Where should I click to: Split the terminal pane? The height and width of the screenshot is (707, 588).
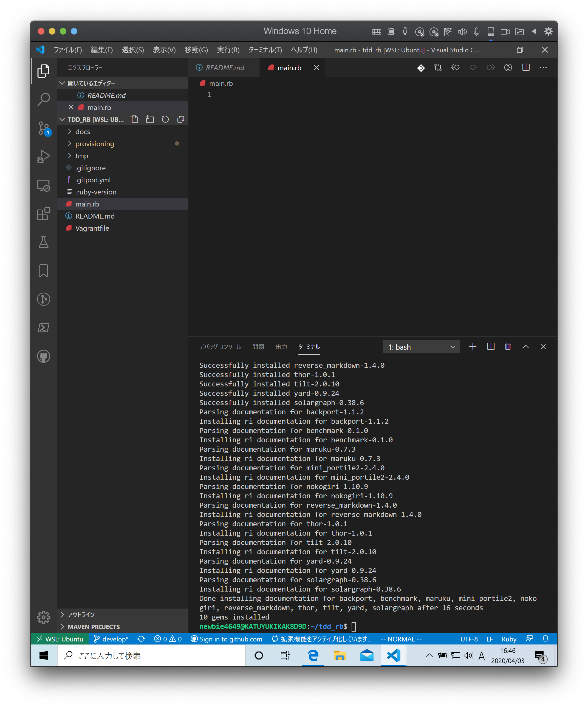point(491,347)
